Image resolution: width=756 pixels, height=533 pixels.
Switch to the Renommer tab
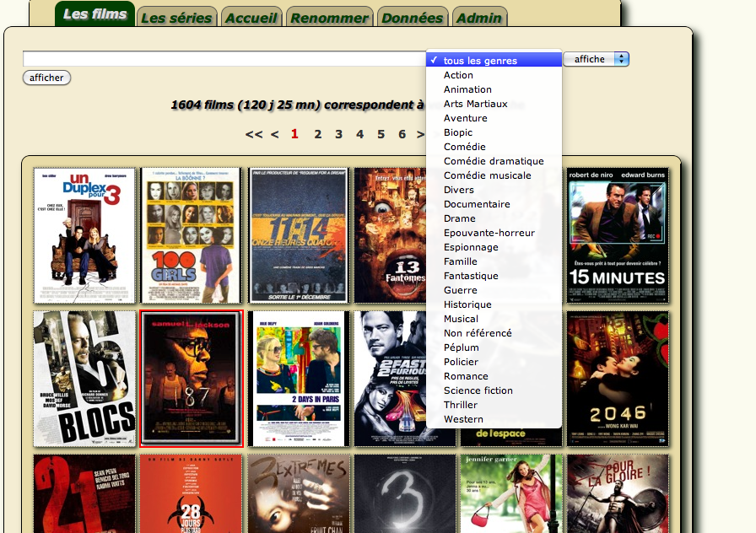click(329, 18)
